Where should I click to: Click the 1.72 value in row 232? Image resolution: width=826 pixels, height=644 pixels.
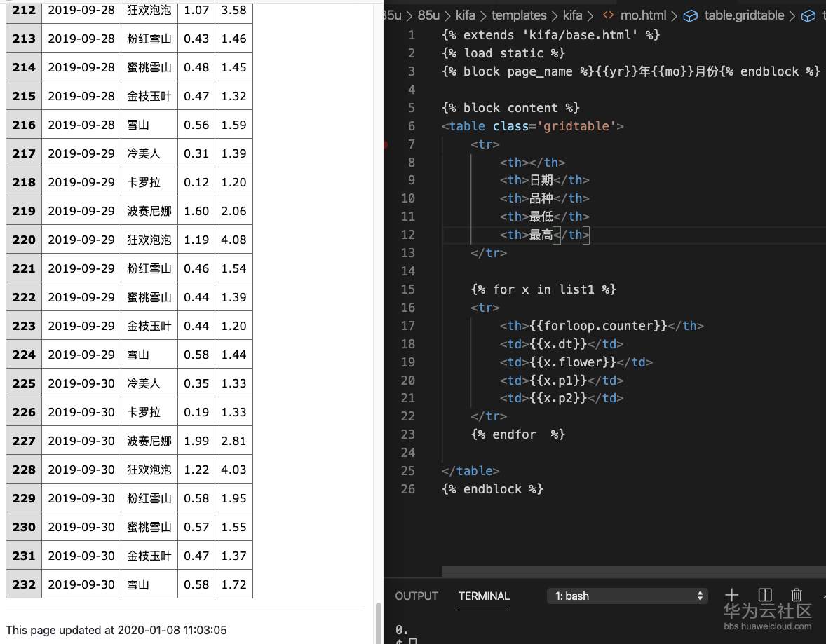tap(234, 584)
